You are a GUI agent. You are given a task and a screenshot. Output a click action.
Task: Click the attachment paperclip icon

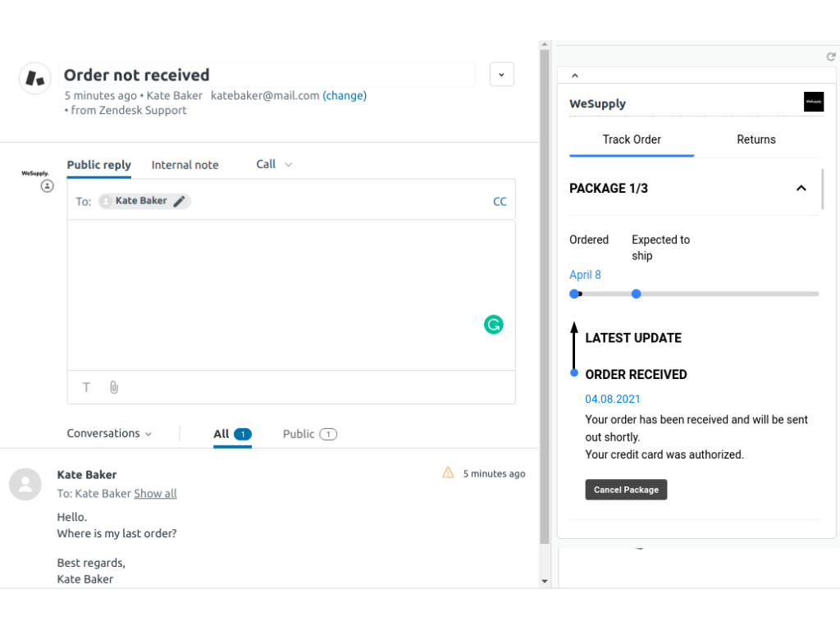(x=114, y=387)
